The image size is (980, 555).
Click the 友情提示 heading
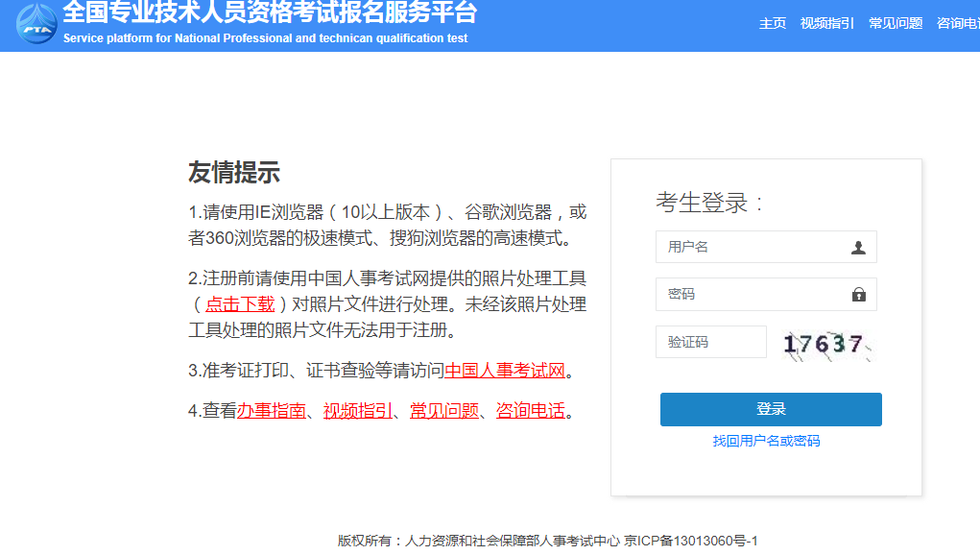234,173
